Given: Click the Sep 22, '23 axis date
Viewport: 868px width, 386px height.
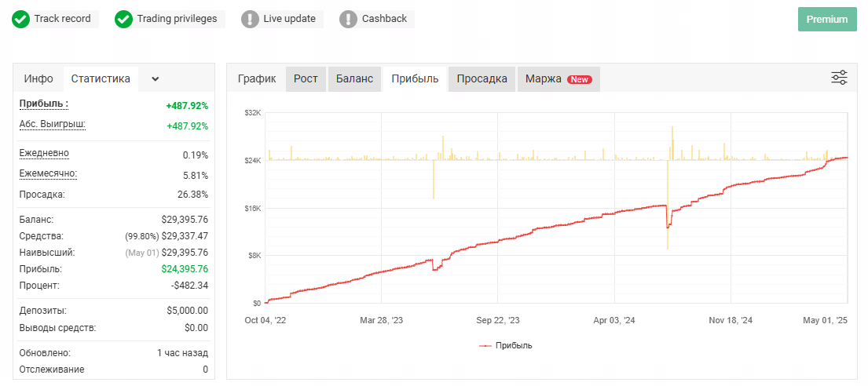Looking at the screenshot, I should tap(498, 320).
